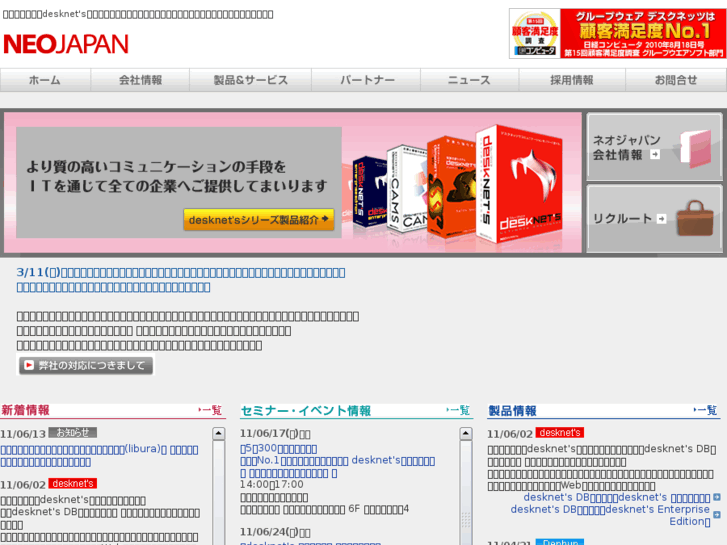Open the 会社情報 menu tab
The image size is (727, 545).
[x=140, y=80]
